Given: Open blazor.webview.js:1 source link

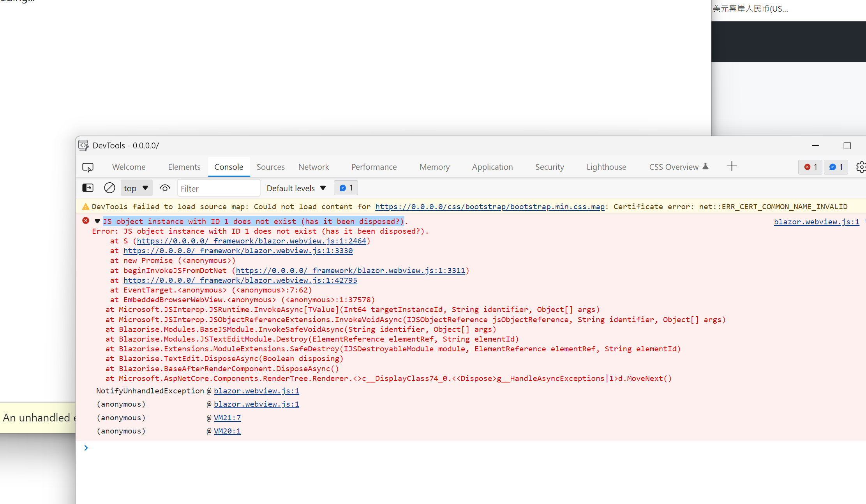Looking at the screenshot, I should 816,221.
